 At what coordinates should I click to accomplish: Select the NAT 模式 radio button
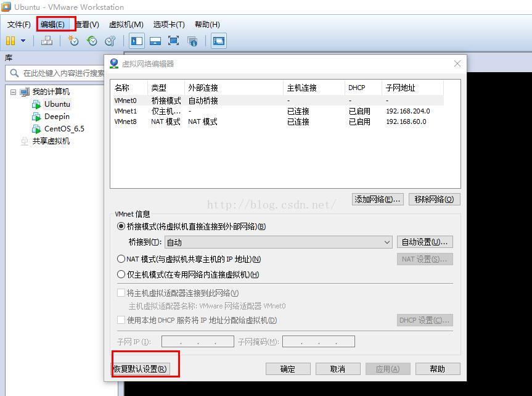point(121,259)
